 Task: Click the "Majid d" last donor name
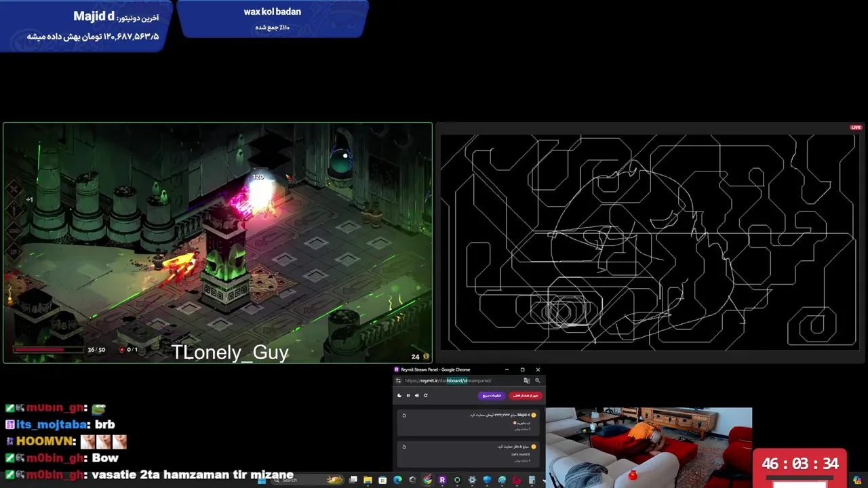pos(94,16)
